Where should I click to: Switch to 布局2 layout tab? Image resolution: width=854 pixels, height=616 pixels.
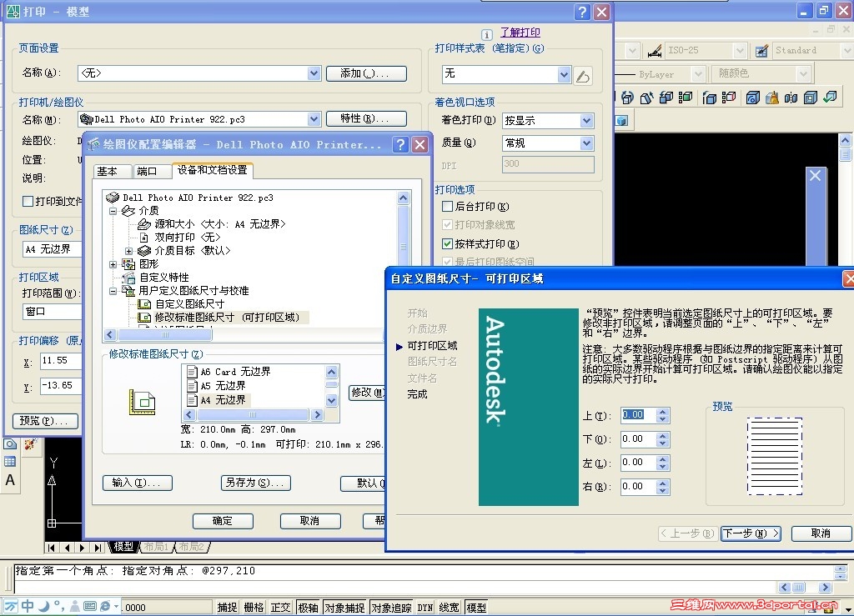click(x=192, y=547)
